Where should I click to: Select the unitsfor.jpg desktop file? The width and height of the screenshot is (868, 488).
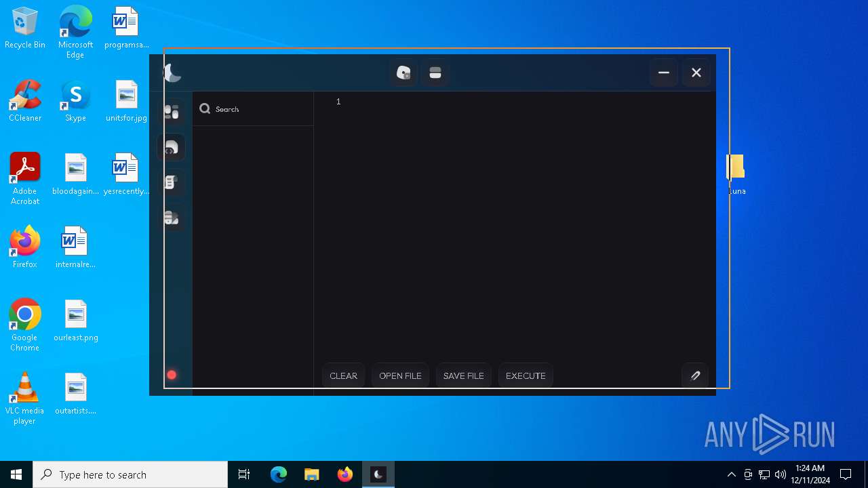[126, 101]
